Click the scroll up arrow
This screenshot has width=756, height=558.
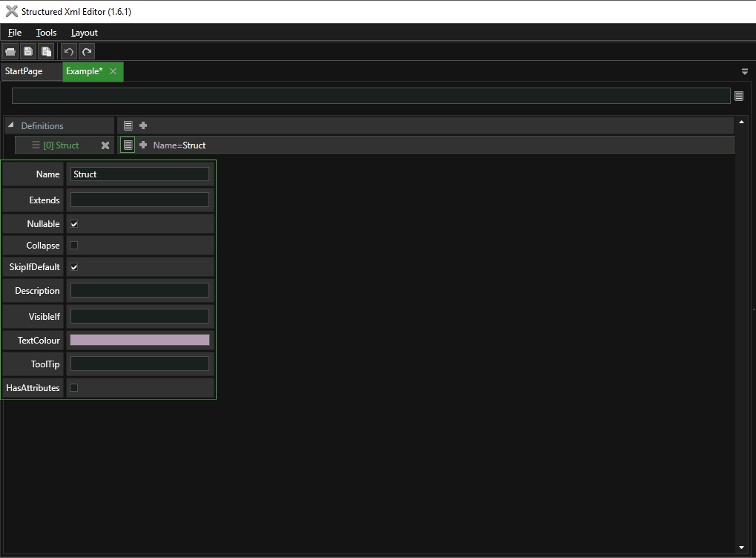pyautogui.click(x=742, y=122)
